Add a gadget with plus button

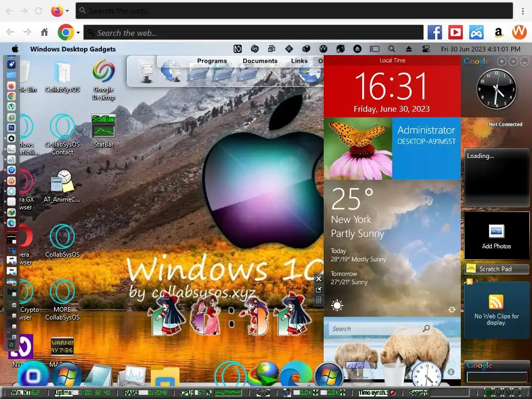(x=501, y=61)
